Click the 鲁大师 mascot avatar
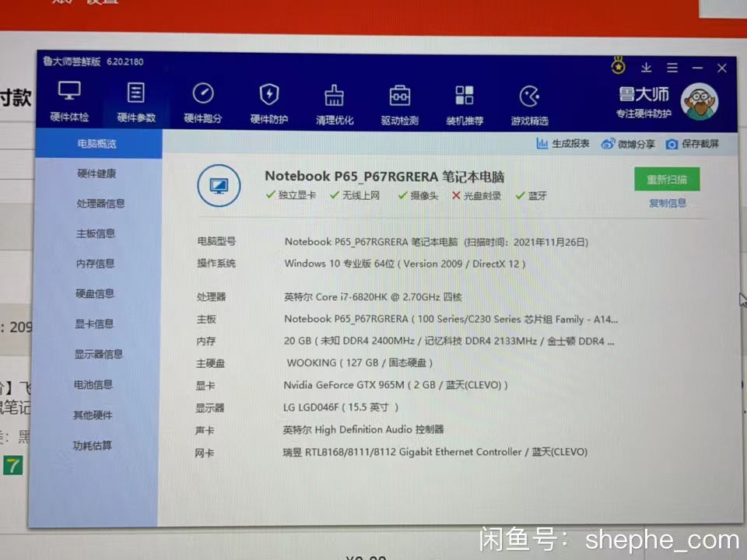The image size is (747, 560). tap(699, 103)
